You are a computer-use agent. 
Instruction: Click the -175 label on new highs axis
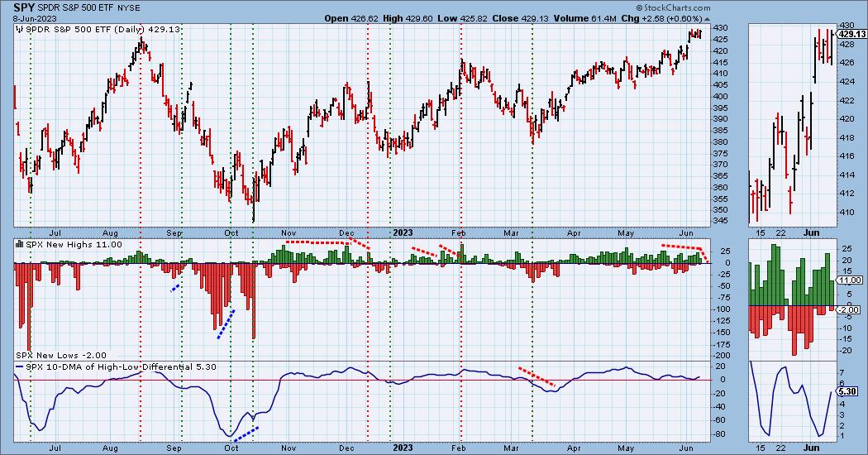click(723, 344)
